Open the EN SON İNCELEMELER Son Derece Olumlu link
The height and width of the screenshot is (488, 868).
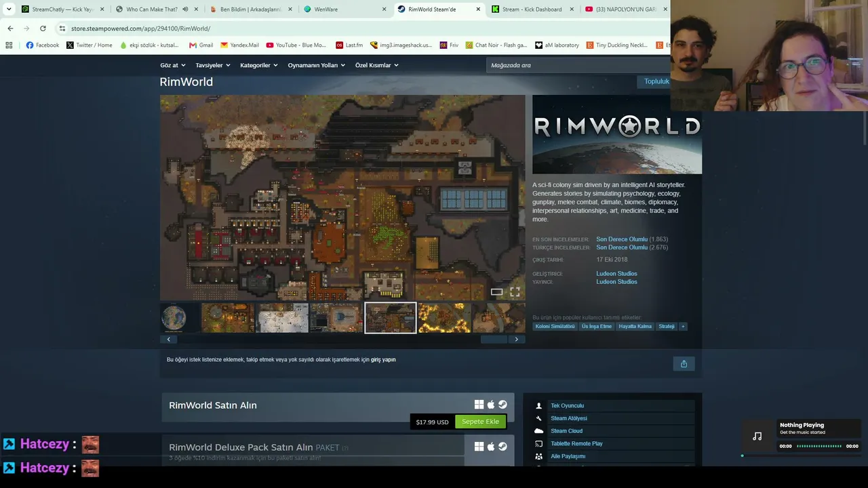click(x=622, y=239)
